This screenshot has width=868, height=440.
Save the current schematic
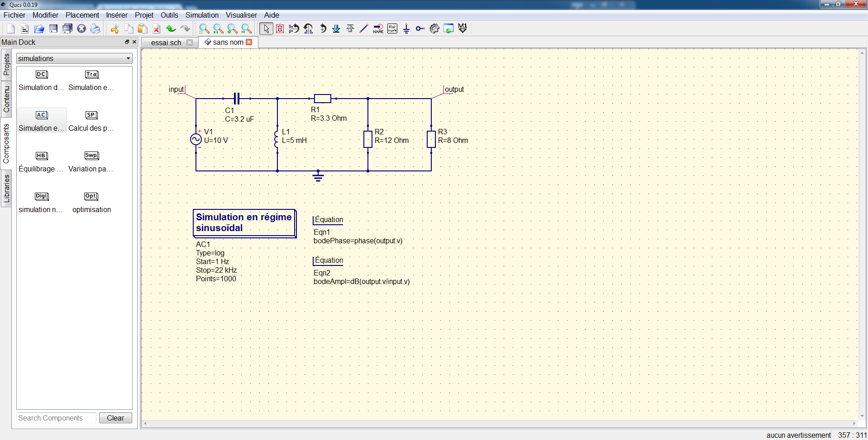point(53,29)
